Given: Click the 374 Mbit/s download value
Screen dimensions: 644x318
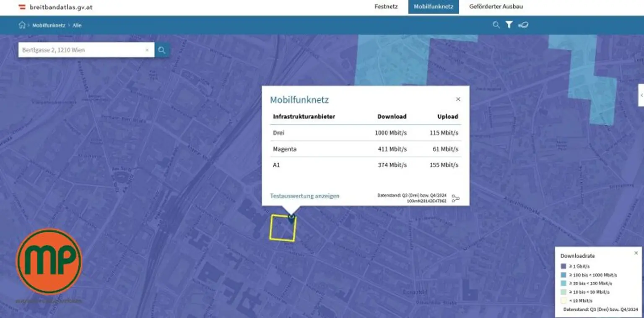Looking at the screenshot, I should (392, 165).
